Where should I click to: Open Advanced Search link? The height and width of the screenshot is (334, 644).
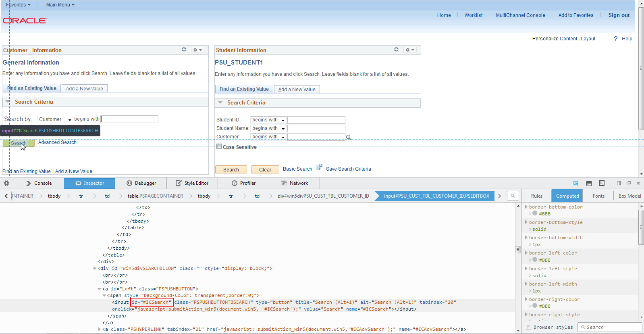point(57,142)
